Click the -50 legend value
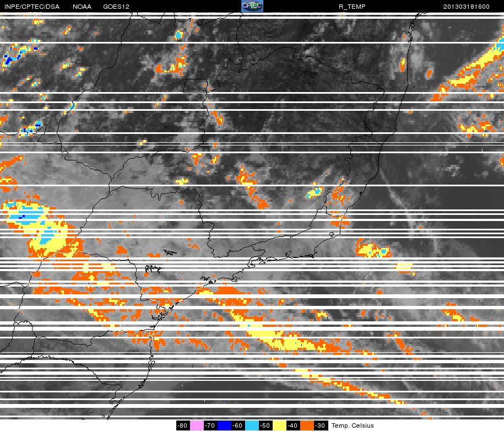This screenshot has height=431, width=504. (x=265, y=425)
